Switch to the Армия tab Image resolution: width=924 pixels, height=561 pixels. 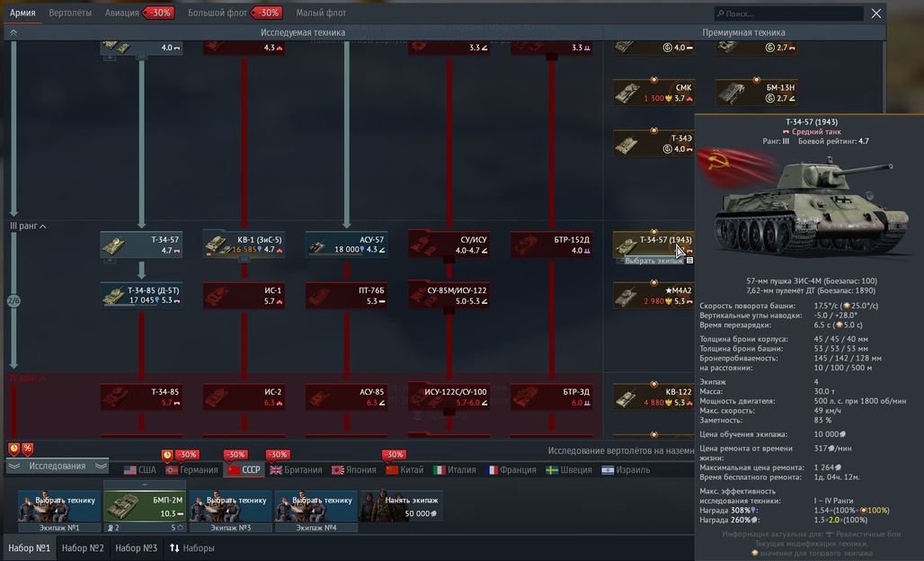pos(22,13)
